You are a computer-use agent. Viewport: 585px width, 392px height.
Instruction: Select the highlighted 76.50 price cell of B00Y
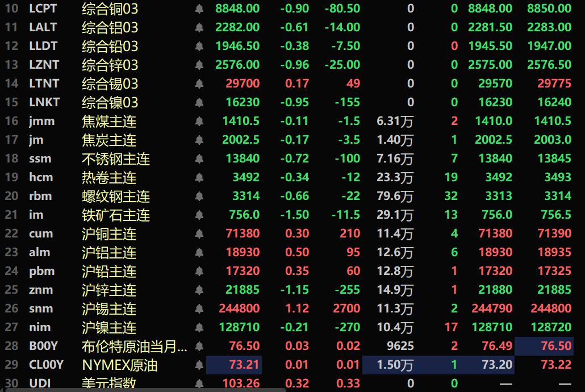point(544,346)
